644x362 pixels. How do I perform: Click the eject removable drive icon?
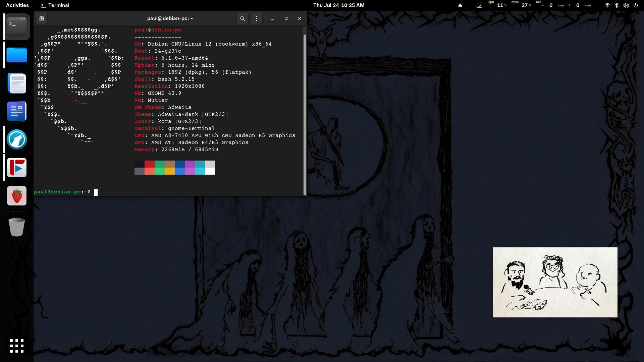(460, 5)
